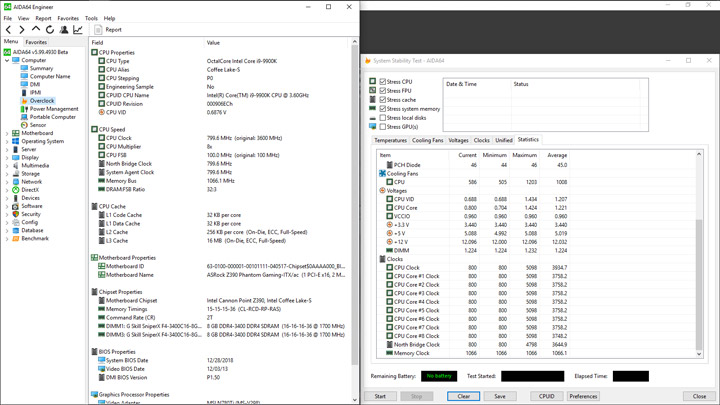Click the graph chart toolbar icon
This screenshot has height=405, width=720.
tap(78, 30)
